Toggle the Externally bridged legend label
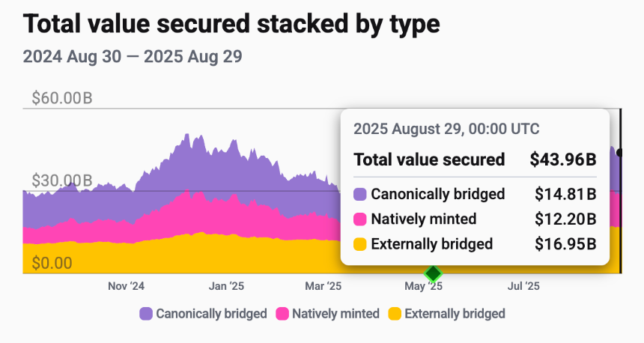This screenshot has height=343, width=644. click(455, 314)
